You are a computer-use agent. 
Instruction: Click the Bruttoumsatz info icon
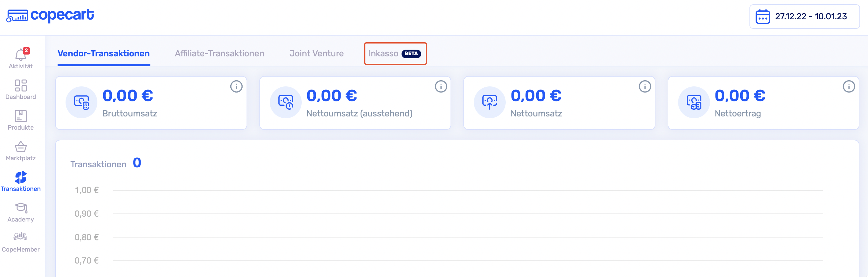tap(236, 87)
